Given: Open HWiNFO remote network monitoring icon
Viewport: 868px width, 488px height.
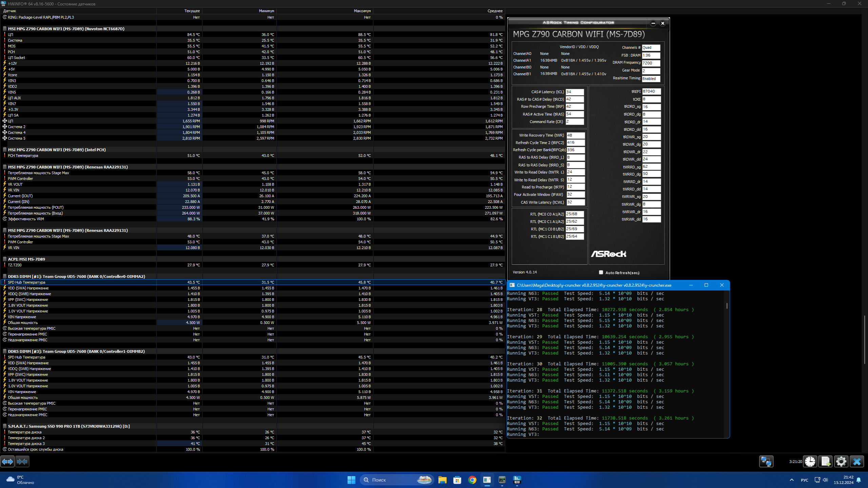Looking at the screenshot, I should (766, 461).
